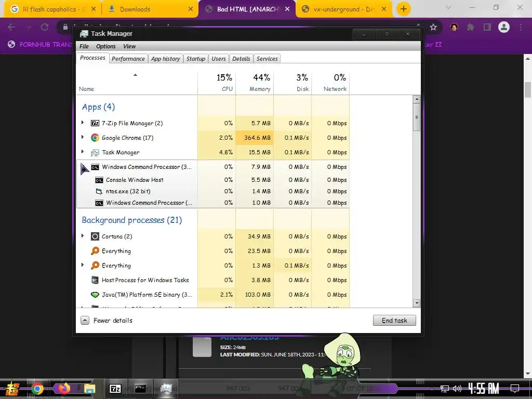Click the Google Chrome process icon
This screenshot has width=532, height=399.
click(95, 138)
